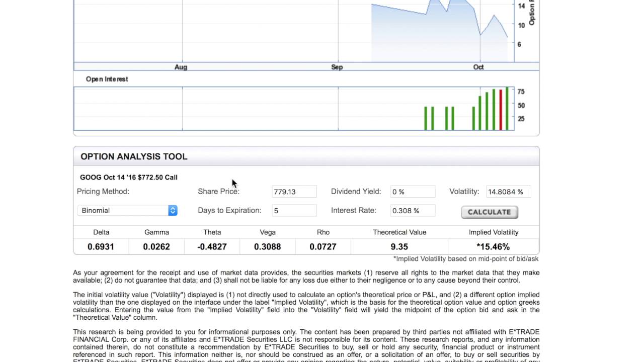The width and height of the screenshot is (644, 362).
Task: Click the Implied Volatility column header
Action: [x=494, y=232]
